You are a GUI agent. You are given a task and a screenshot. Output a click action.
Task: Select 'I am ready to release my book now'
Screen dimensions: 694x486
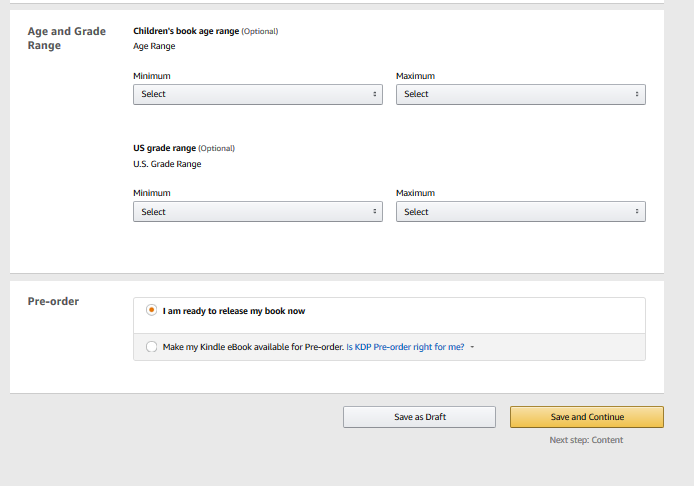[x=152, y=311]
